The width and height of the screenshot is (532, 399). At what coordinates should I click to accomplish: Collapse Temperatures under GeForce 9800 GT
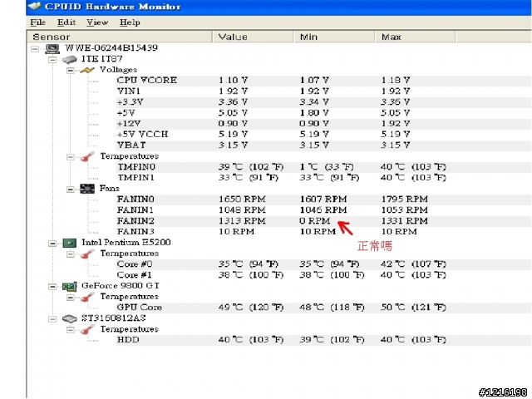tap(70, 298)
